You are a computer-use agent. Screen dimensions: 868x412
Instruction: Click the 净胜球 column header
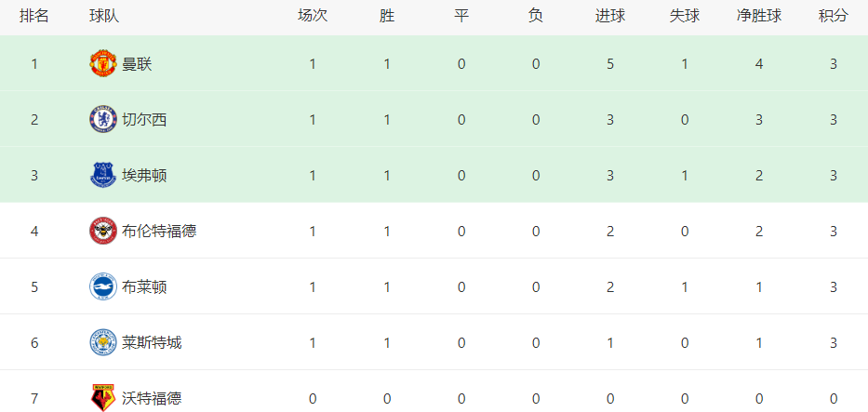(x=759, y=16)
